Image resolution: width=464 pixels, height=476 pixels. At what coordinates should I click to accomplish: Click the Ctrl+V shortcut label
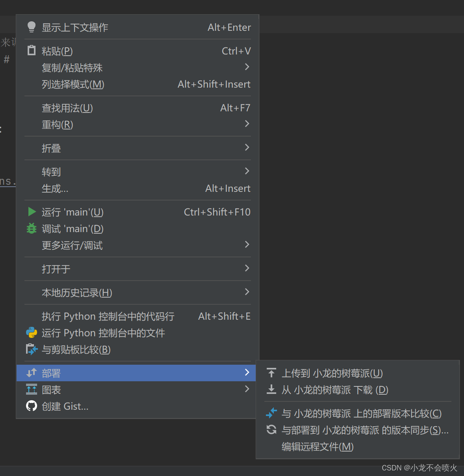tap(236, 51)
